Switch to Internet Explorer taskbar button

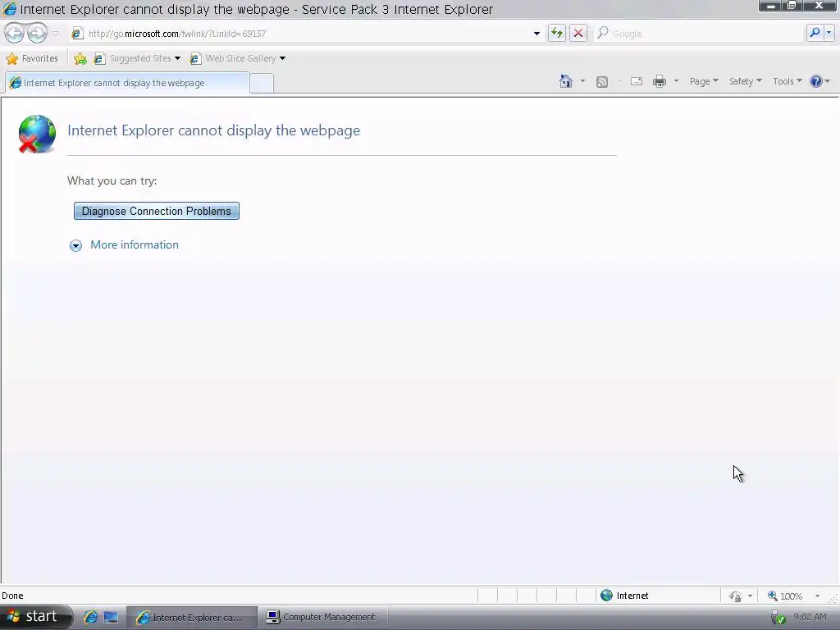pyautogui.click(x=192, y=618)
